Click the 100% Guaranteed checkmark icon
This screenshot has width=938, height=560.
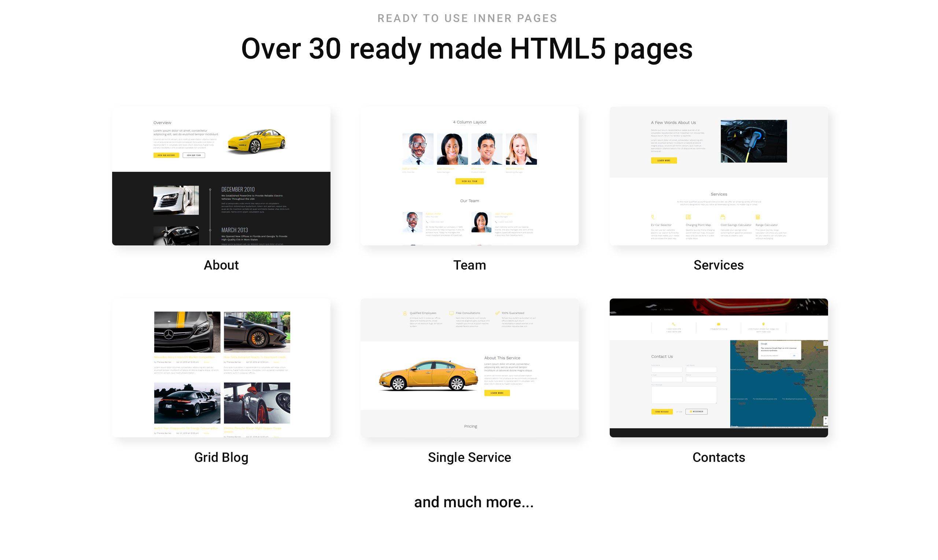pos(498,313)
